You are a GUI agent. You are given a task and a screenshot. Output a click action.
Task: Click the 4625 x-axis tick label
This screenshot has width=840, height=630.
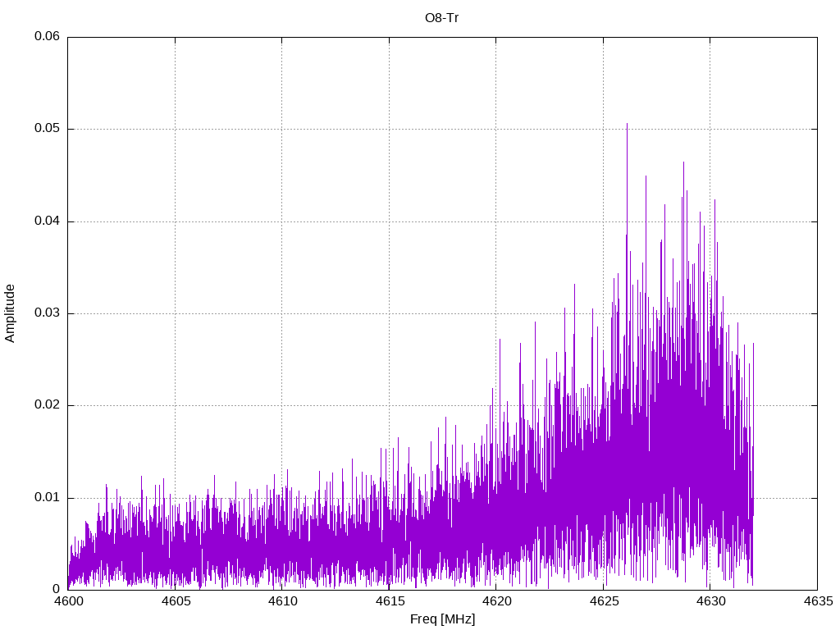604,601
